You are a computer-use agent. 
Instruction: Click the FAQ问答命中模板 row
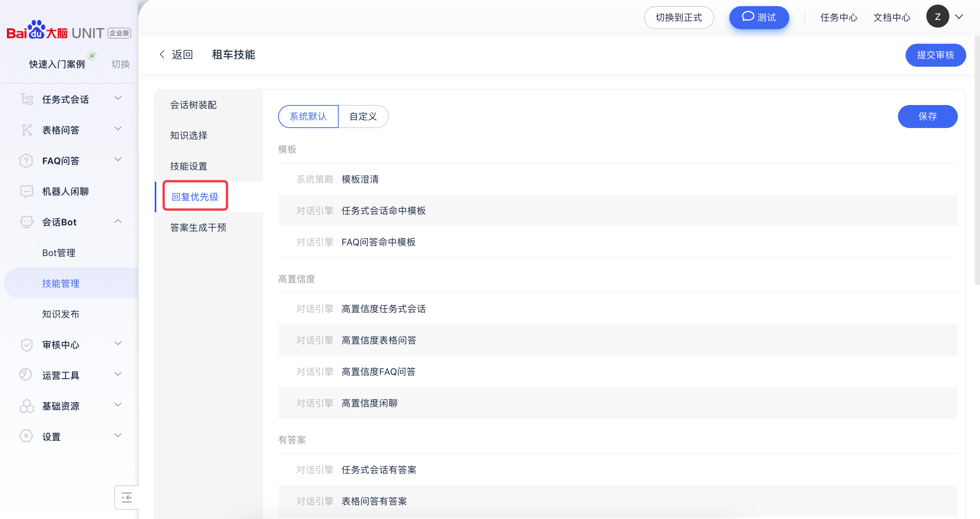[618, 242]
